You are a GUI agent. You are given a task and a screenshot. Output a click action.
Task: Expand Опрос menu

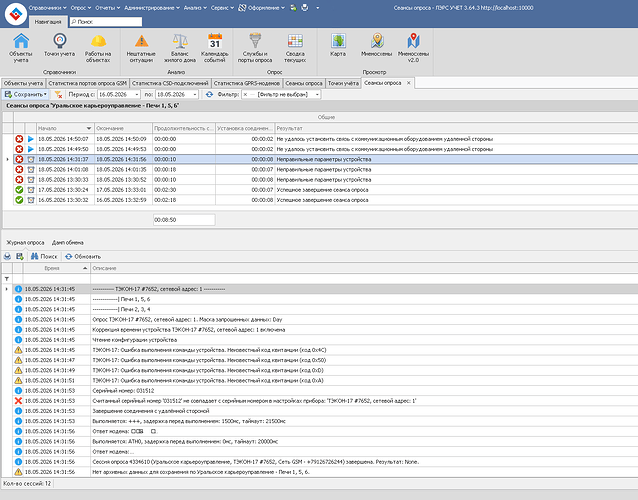81,8
